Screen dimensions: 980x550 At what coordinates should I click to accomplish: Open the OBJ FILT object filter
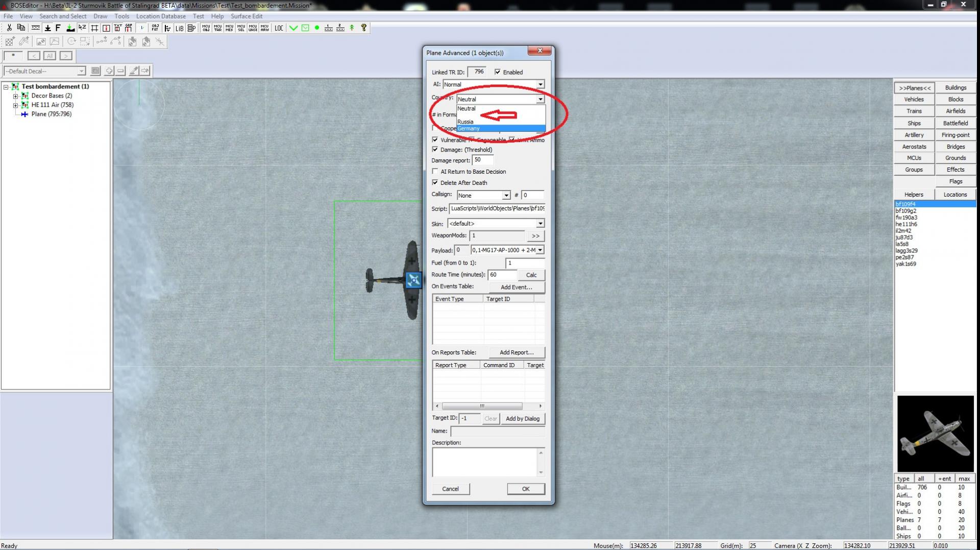coord(155,28)
